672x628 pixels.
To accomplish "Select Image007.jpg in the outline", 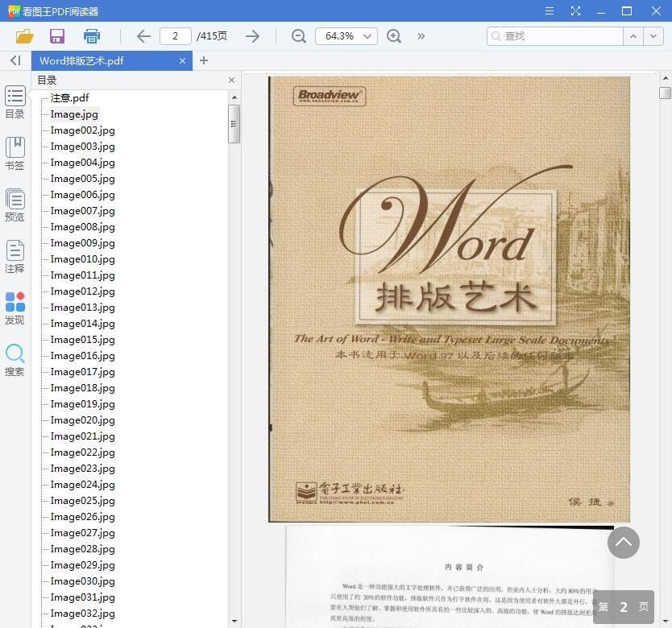I will click(83, 211).
